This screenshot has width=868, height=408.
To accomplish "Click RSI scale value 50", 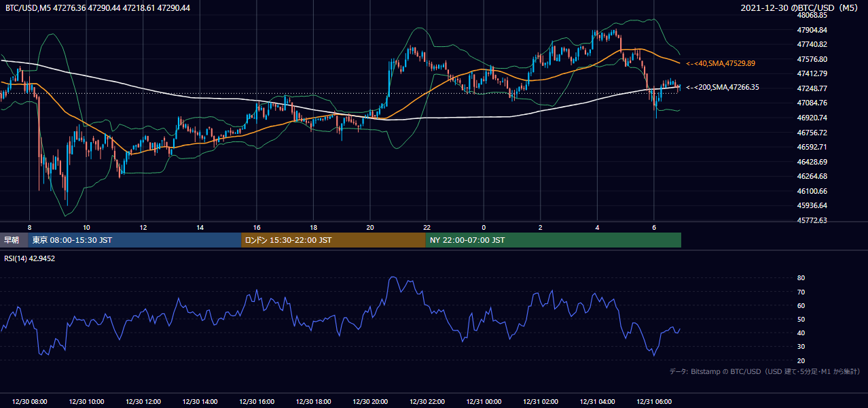I will click(801, 319).
